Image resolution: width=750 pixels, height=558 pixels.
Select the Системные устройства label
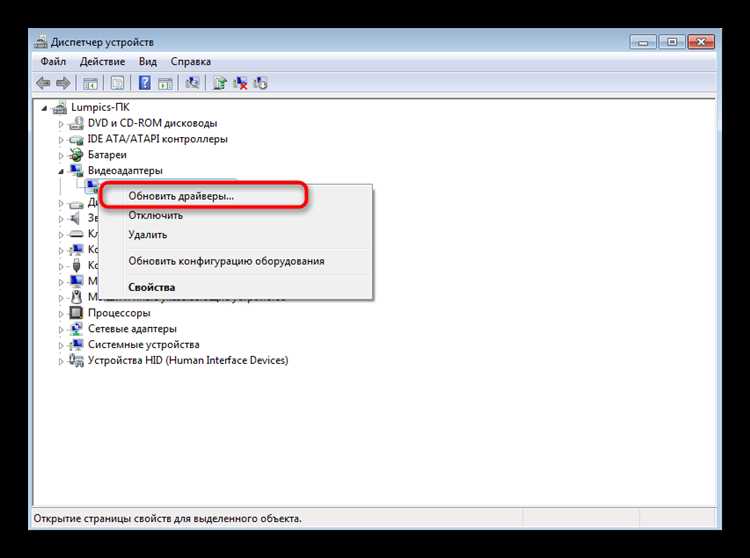click(143, 344)
